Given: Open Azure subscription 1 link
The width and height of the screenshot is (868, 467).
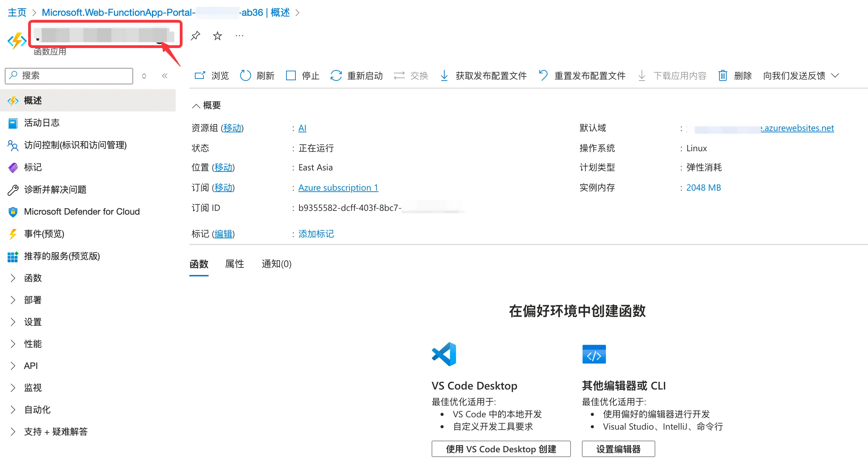Looking at the screenshot, I should click(338, 188).
